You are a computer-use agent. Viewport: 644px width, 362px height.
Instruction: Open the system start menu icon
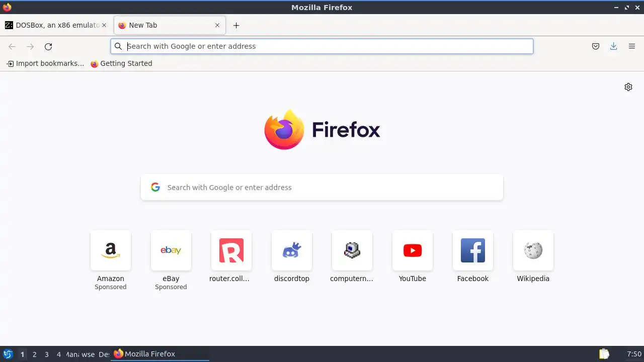pyautogui.click(x=8, y=354)
